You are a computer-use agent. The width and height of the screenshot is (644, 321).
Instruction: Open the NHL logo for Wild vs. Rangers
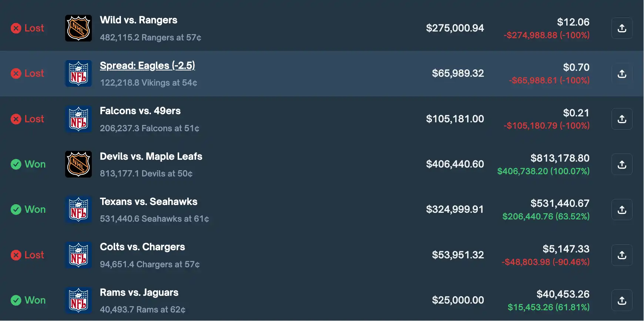click(x=78, y=28)
